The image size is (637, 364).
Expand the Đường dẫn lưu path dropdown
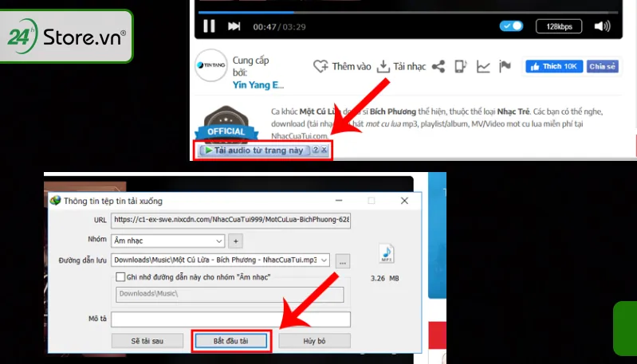(x=324, y=260)
